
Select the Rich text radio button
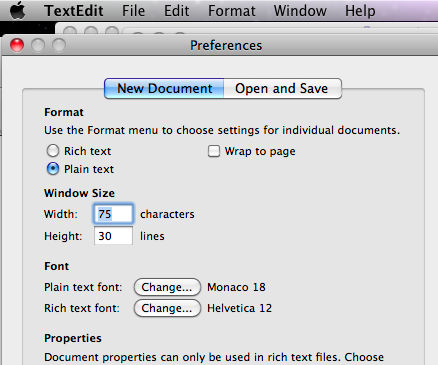pos(53,151)
